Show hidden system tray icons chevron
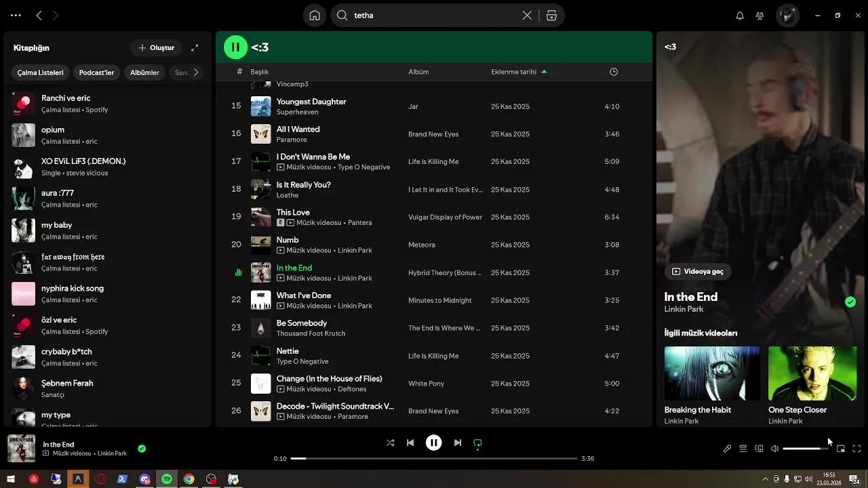 (x=766, y=479)
